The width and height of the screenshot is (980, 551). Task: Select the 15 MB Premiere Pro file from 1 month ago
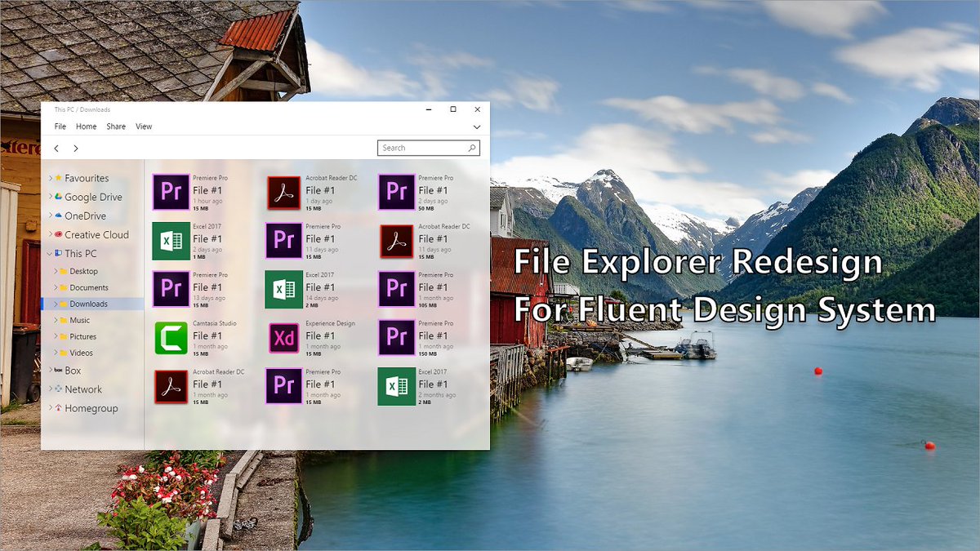tap(283, 386)
